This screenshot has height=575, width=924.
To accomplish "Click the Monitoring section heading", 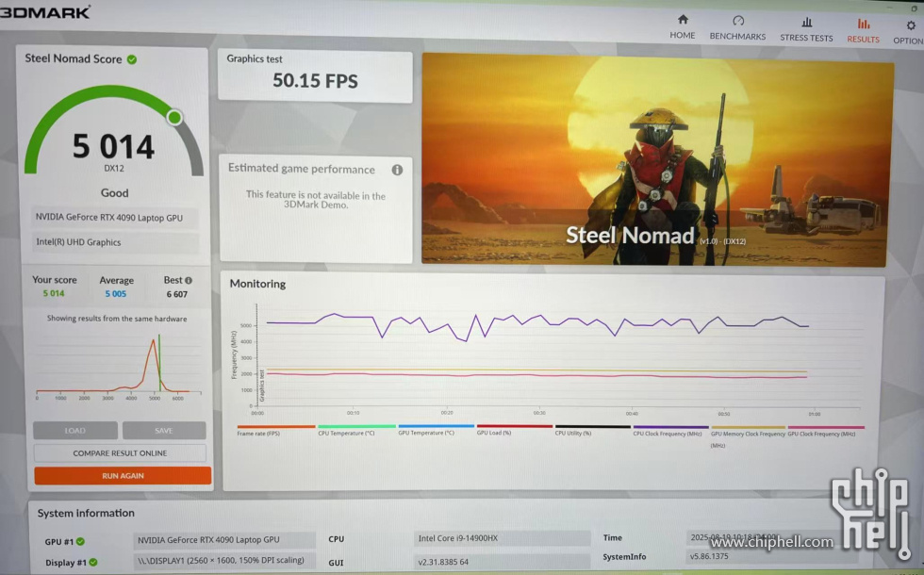I will (257, 284).
